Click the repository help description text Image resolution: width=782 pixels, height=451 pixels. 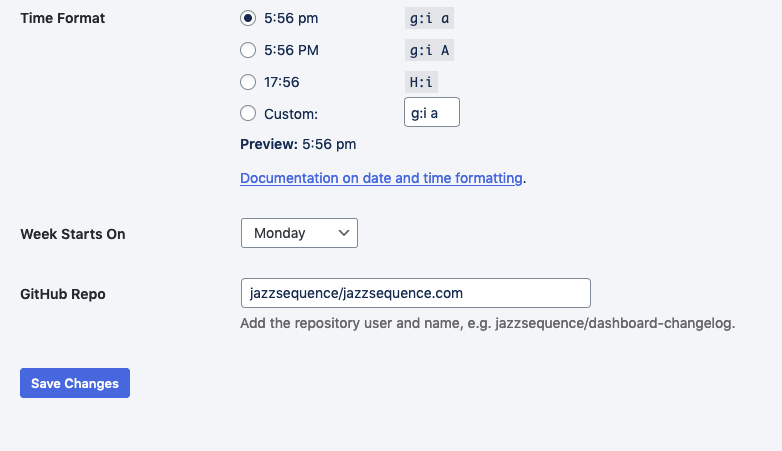(487, 324)
